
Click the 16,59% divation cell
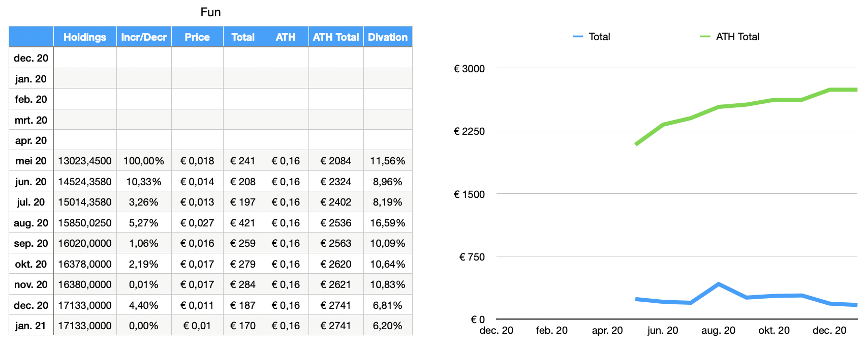point(388,223)
